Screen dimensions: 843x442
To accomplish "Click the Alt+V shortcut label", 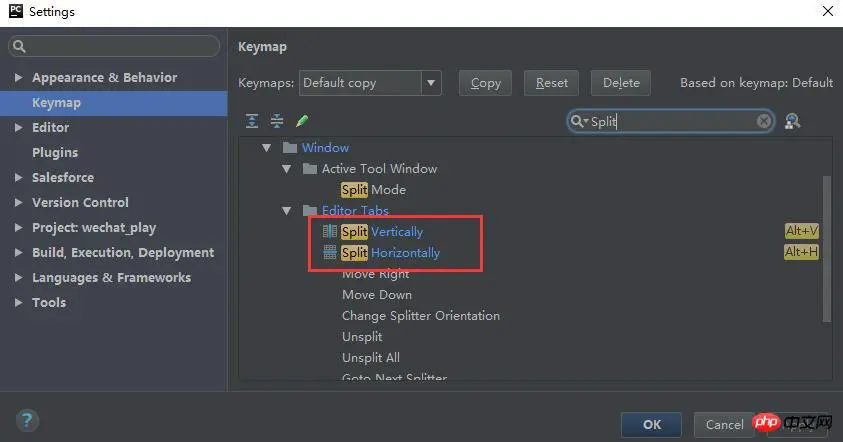I will tap(802, 231).
